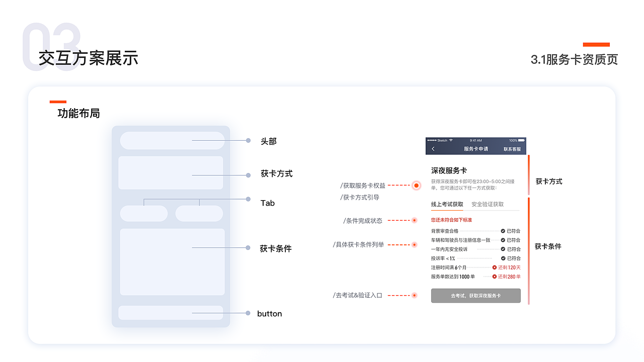Switch to the 安全验证获取 tab
This screenshot has height=362, width=644.
pyautogui.click(x=488, y=204)
